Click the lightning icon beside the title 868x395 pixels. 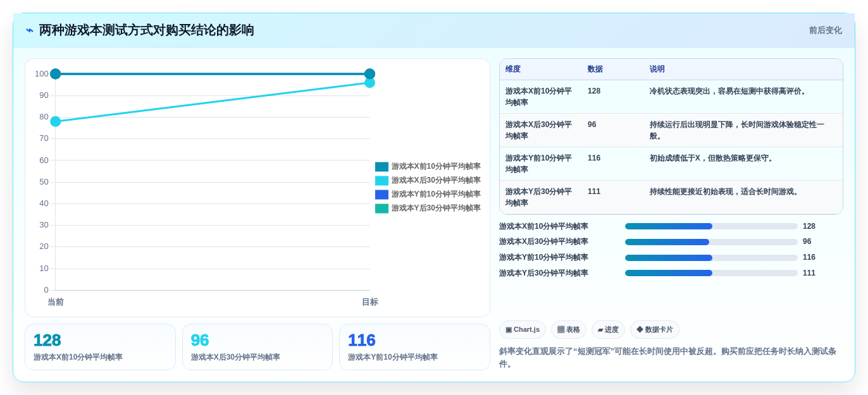pyautogui.click(x=30, y=30)
